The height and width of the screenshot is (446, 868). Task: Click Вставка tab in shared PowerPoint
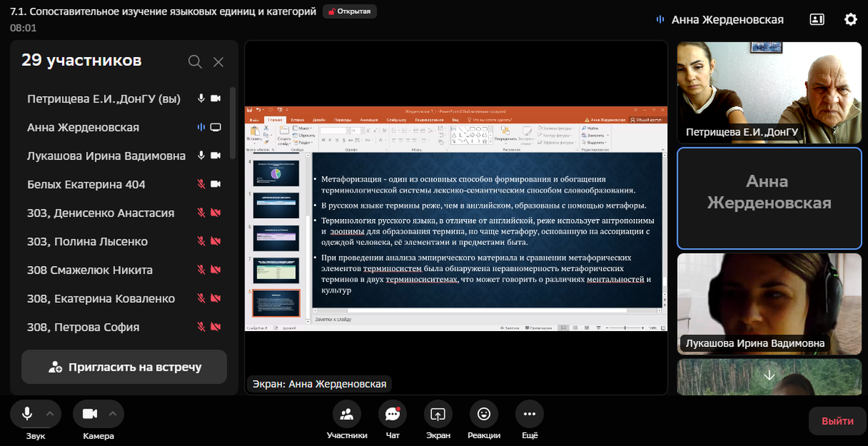point(297,120)
